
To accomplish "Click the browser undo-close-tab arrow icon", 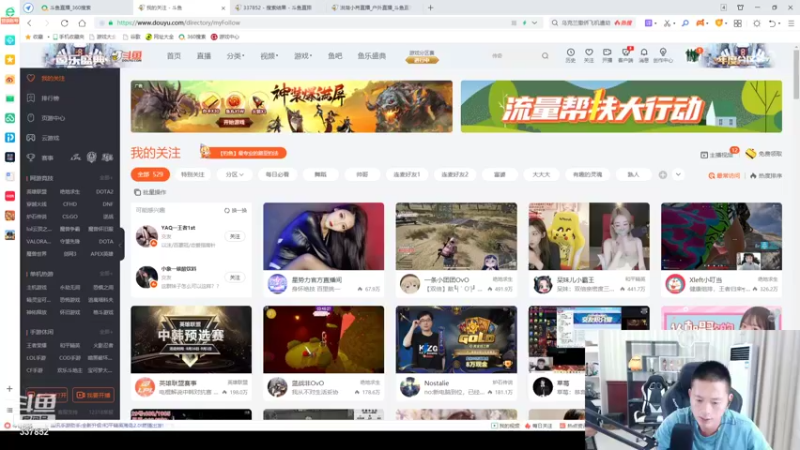I will 774,23.
